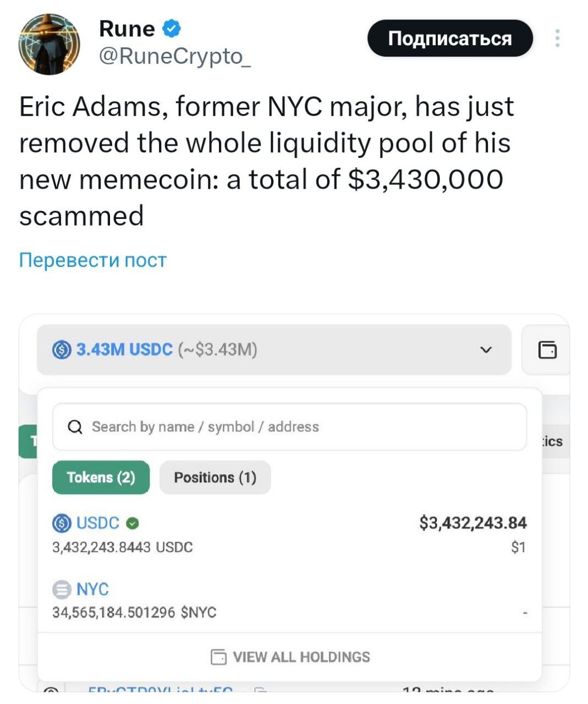Click the NYC token icon

pos(62,590)
